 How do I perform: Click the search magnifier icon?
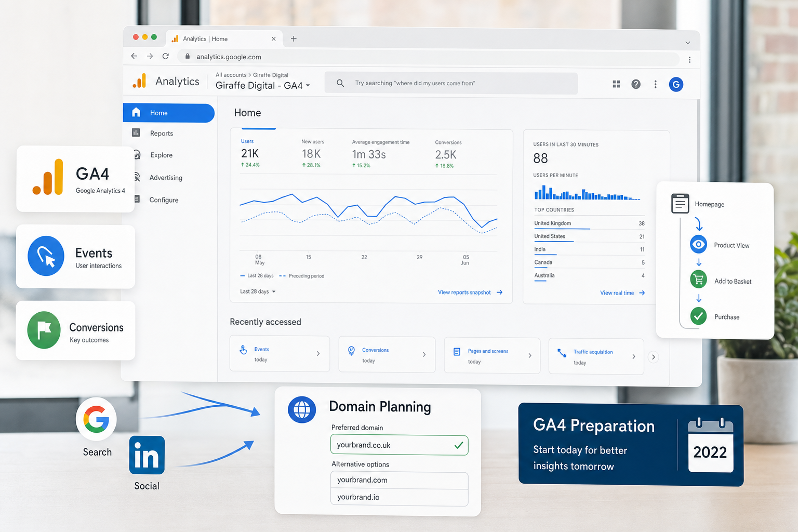pyautogui.click(x=340, y=83)
